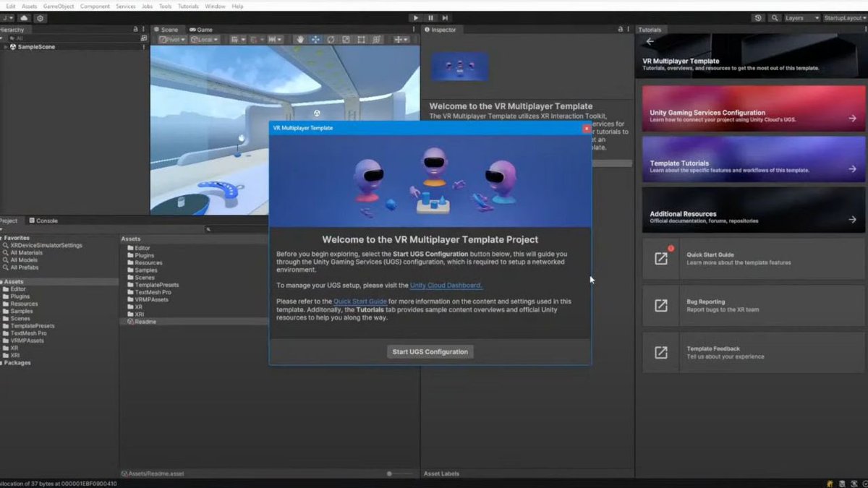
Task: Toggle Play mode with the Play button
Action: point(416,17)
